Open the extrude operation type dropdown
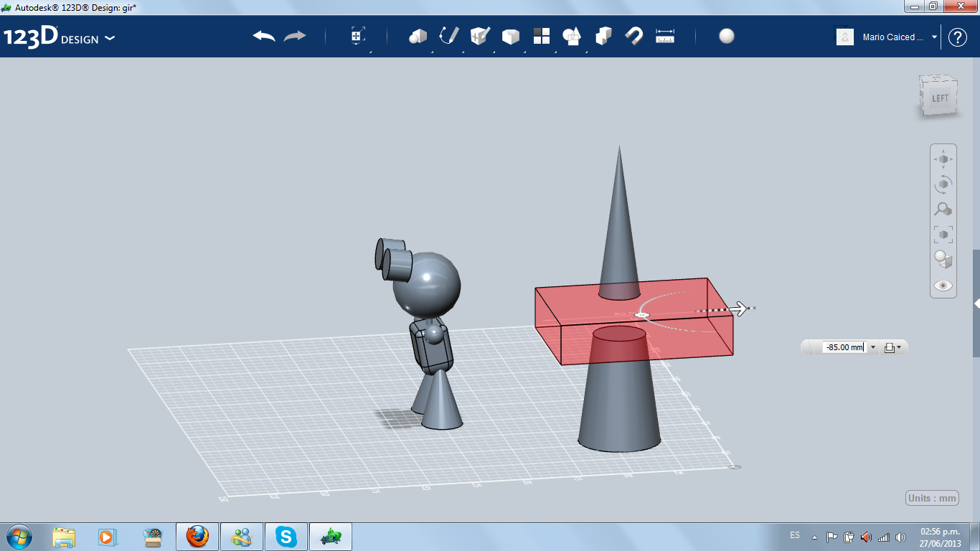Image resolution: width=980 pixels, height=551 pixels. [893, 347]
